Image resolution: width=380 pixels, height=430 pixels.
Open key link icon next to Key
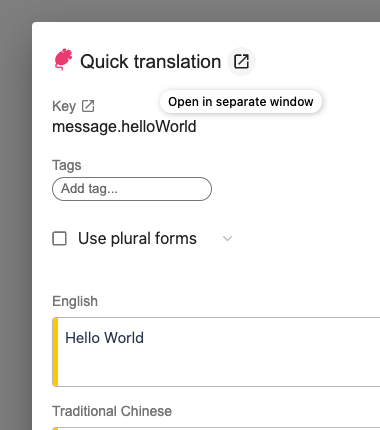coord(88,106)
